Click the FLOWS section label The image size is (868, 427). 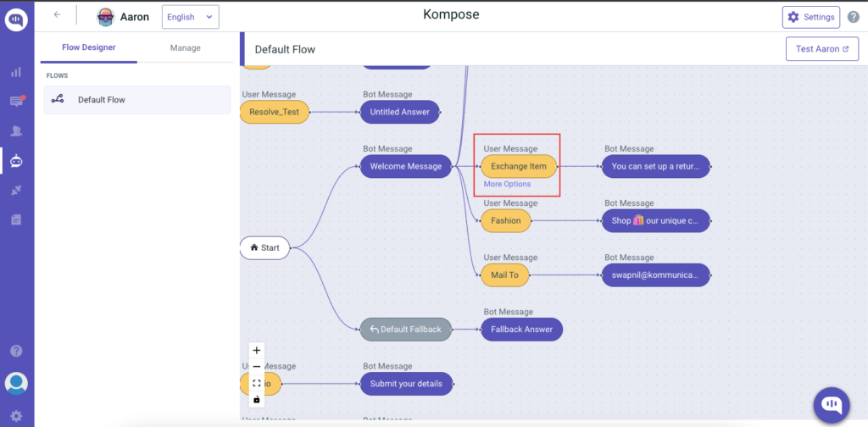click(57, 75)
